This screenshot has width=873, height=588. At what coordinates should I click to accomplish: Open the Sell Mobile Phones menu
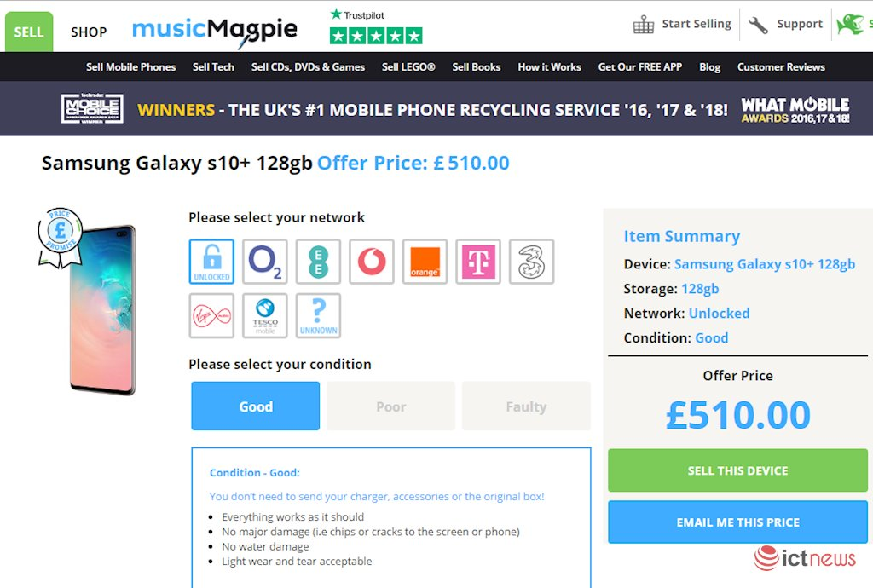130,66
